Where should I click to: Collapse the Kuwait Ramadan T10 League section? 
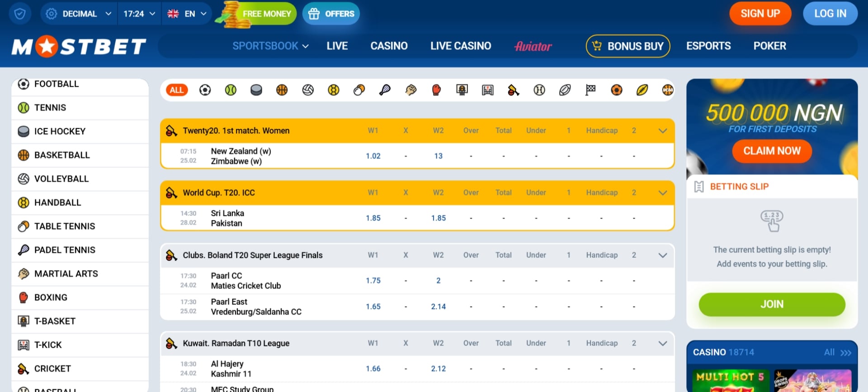(x=663, y=343)
